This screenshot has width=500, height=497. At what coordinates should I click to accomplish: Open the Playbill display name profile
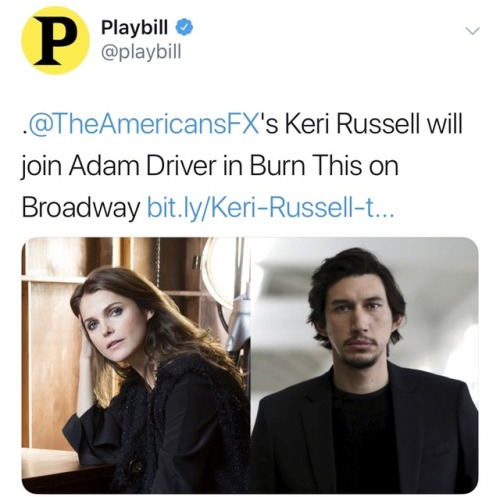pos(134,27)
